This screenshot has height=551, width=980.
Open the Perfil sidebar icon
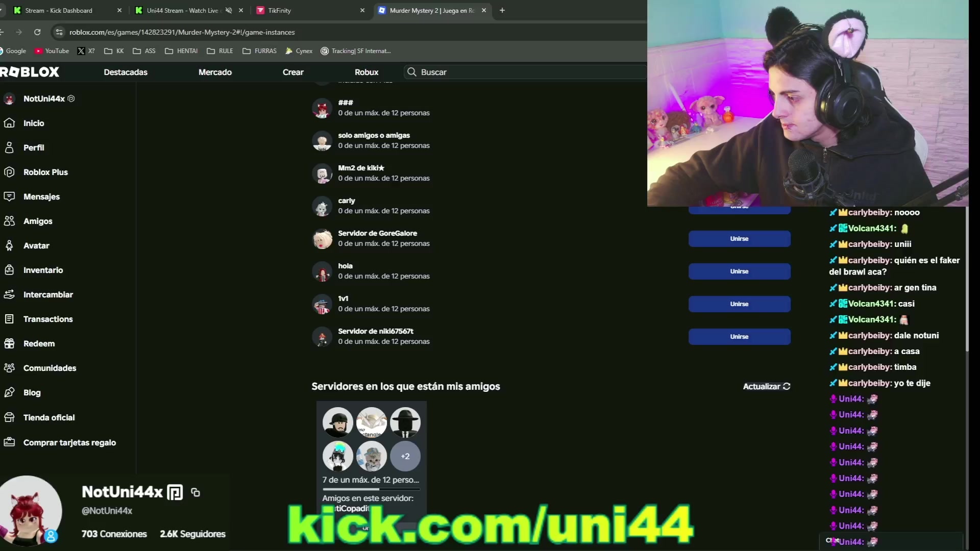click(x=9, y=147)
